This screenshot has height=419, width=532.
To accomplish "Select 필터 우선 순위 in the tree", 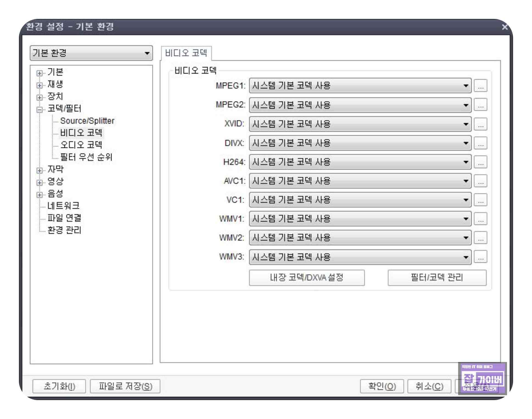I will pyautogui.click(x=86, y=157).
